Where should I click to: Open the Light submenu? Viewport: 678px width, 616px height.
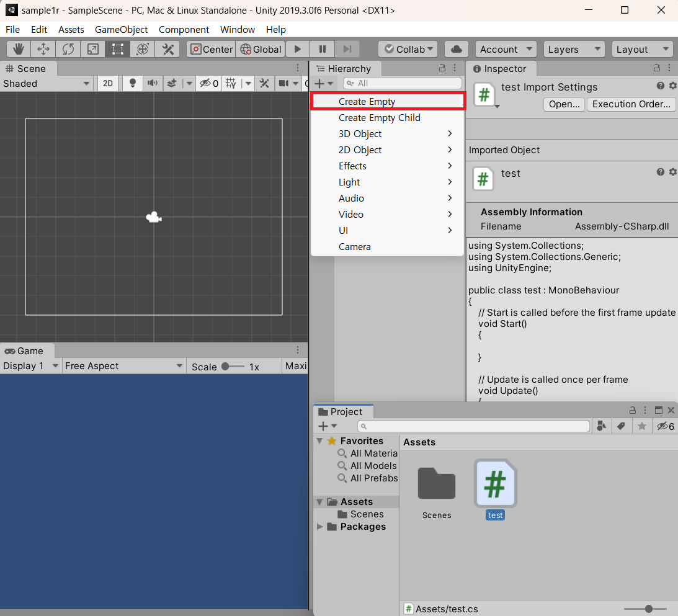388,182
